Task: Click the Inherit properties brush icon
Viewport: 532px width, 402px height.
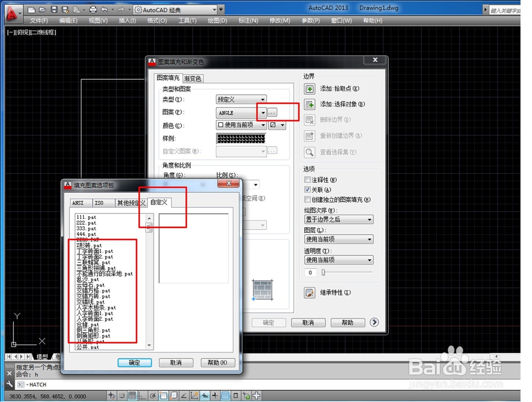Action: pos(309,292)
